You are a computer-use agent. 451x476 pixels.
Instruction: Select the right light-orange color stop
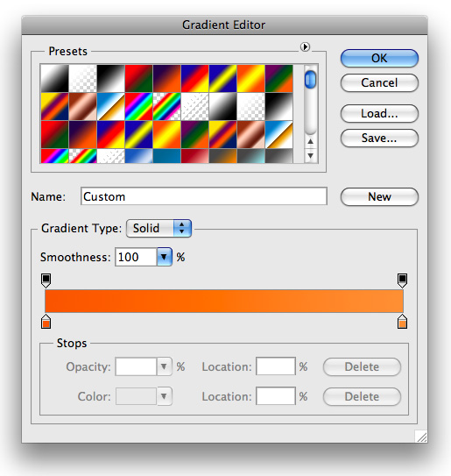pyautogui.click(x=403, y=322)
